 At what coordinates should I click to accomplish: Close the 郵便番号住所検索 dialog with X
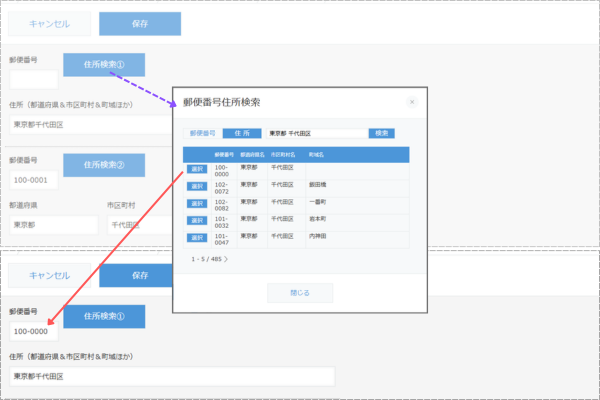coord(412,101)
